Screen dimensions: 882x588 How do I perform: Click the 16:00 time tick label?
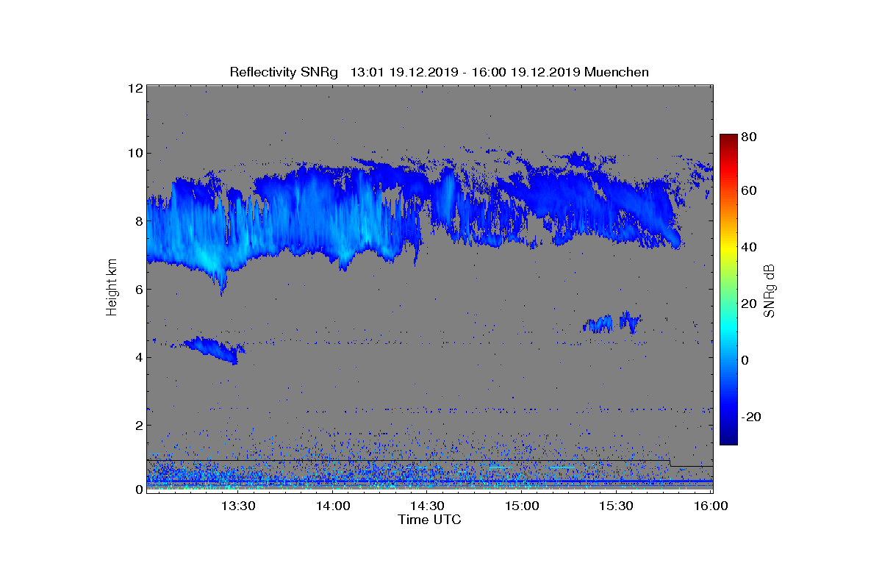click(711, 506)
